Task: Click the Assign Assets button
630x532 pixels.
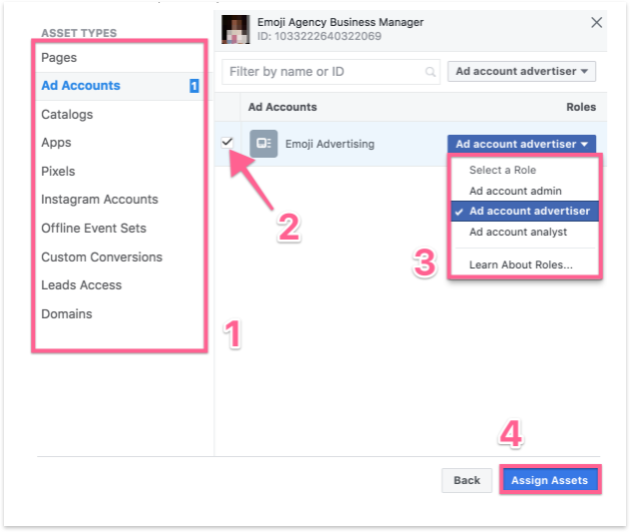Action: click(549, 480)
